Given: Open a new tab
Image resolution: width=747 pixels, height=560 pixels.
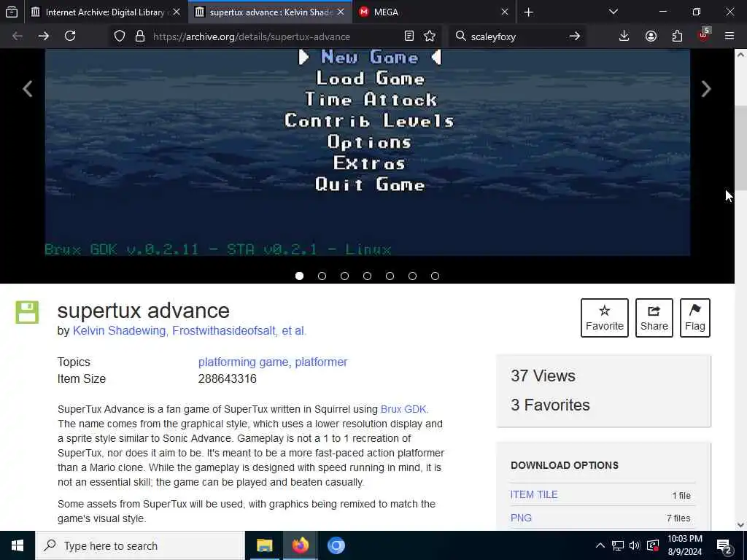Looking at the screenshot, I should 528,12.
